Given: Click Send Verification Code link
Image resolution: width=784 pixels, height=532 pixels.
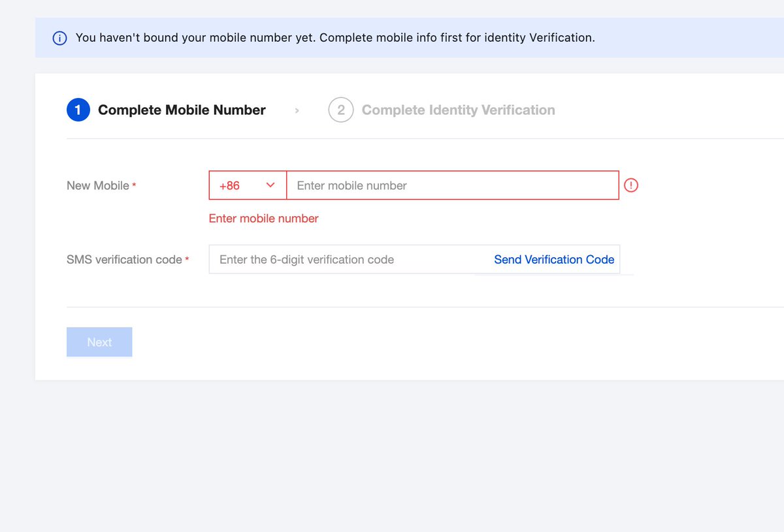Looking at the screenshot, I should pos(554,260).
